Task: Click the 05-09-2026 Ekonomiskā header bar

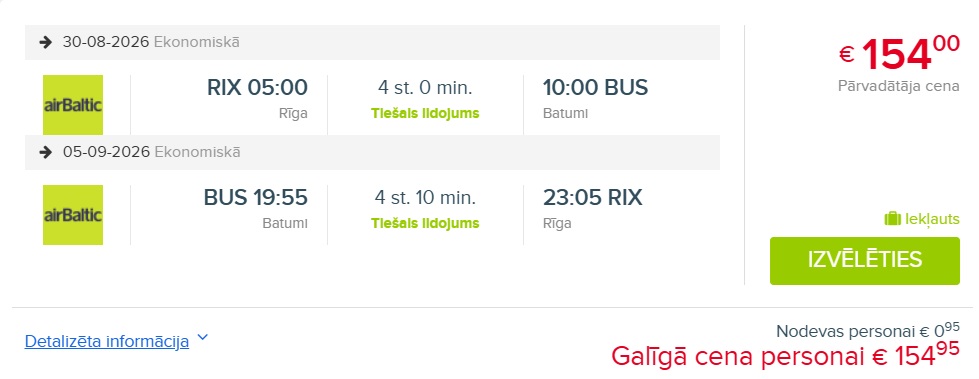Action: [372, 152]
